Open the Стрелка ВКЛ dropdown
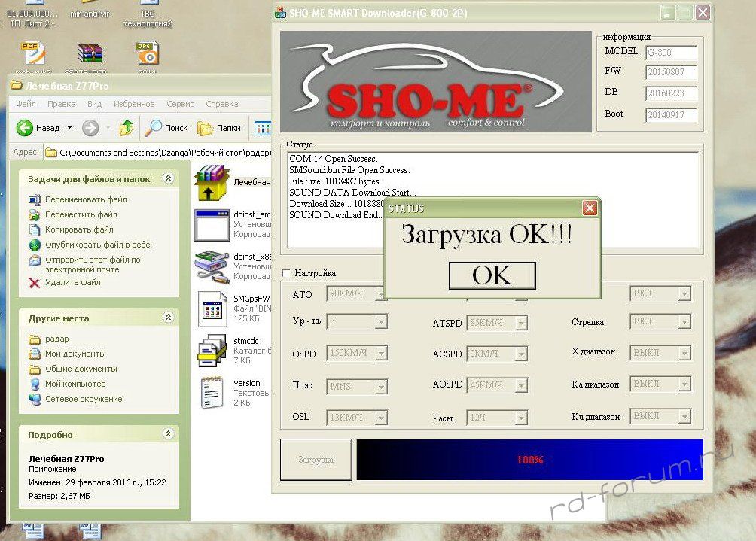Viewport: 756px width, 541px height. coord(684,321)
